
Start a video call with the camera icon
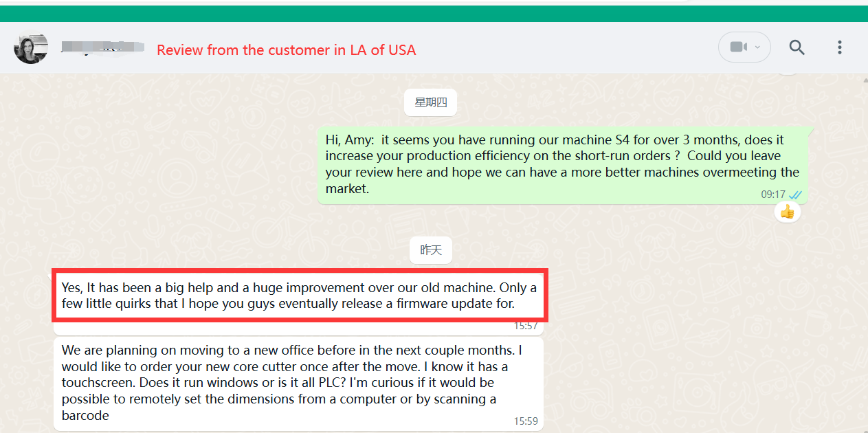click(x=738, y=47)
